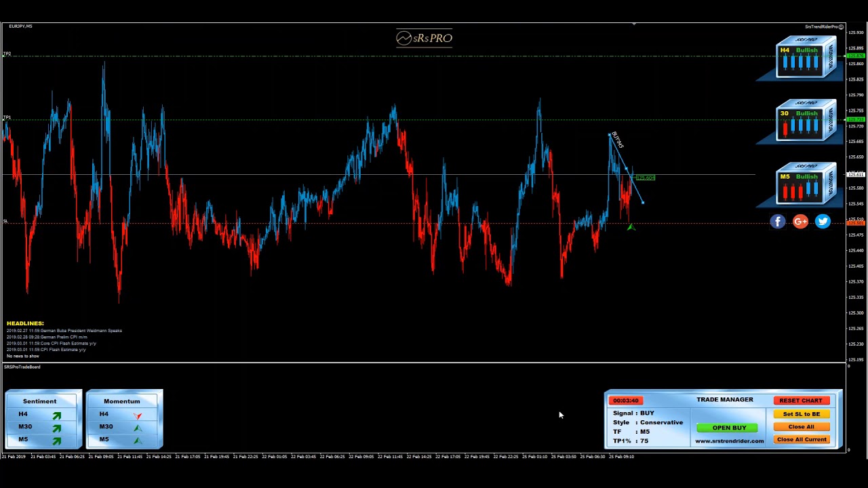The image size is (868, 488).
Task: Click the M5 Bullish monitor cube
Action: point(806,184)
